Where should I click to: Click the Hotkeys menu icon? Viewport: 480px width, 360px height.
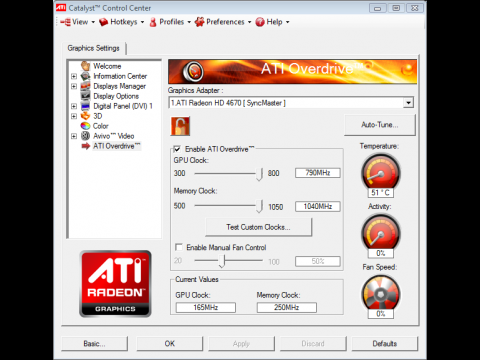tap(104, 22)
